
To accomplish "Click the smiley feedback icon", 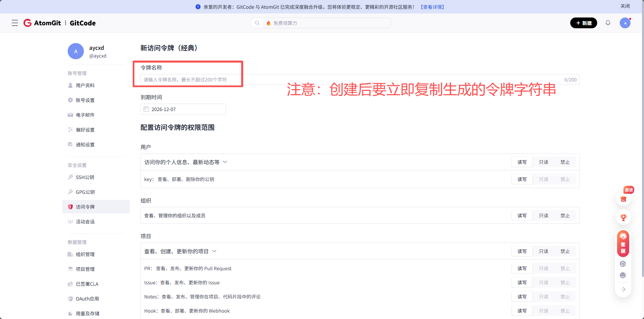I will tap(623, 275).
